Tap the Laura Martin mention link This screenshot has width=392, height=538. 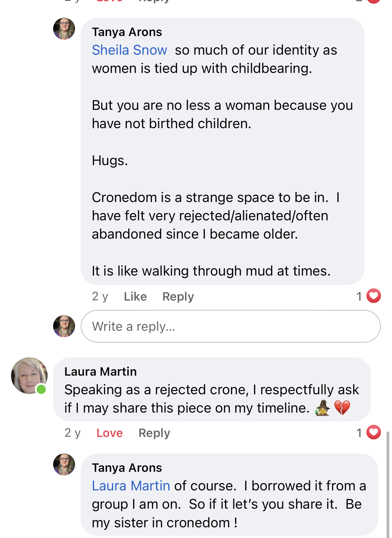(x=131, y=486)
